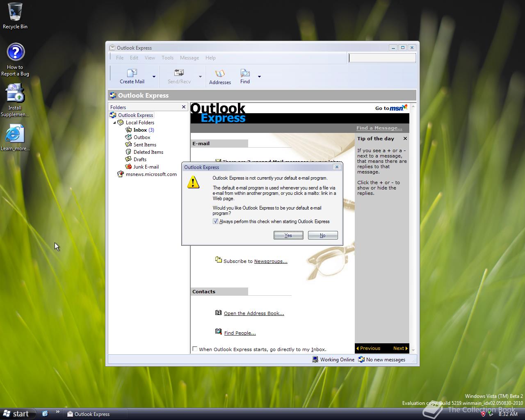
Task: Open the Recycle Bin desktop icon
Action: (x=15, y=11)
